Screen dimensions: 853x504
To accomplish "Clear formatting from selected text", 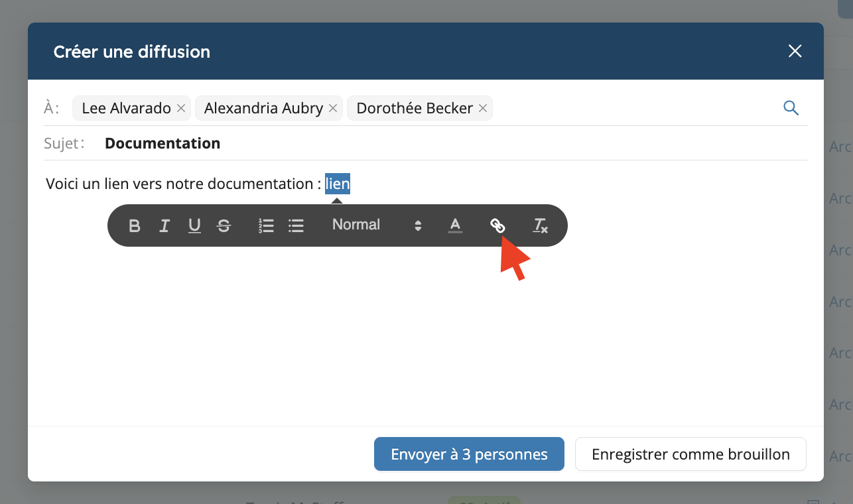I will click(x=541, y=226).
